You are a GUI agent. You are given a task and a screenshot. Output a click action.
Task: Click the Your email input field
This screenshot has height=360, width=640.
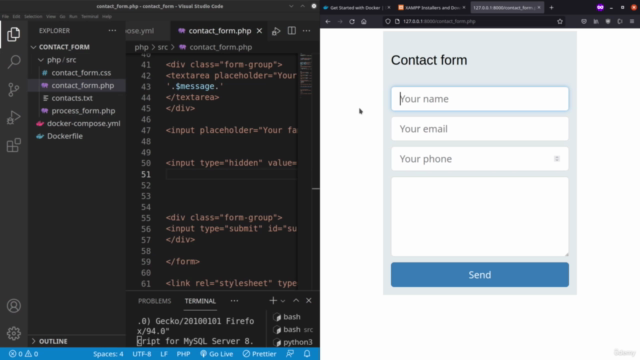(x=480, y=129)
